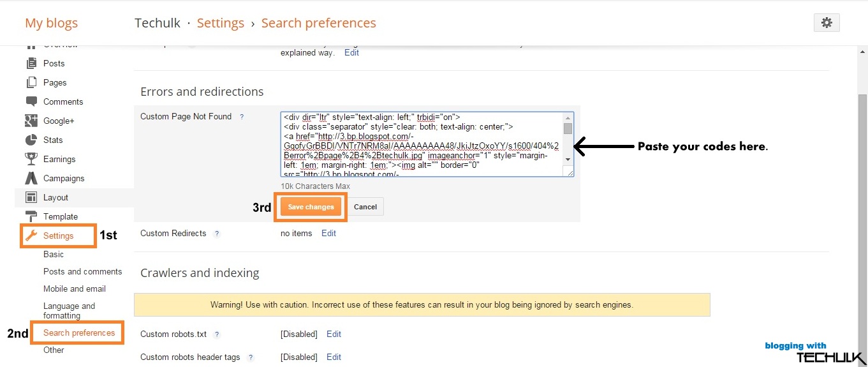Click the Pages icon in sidebar

tap(31, 82)
